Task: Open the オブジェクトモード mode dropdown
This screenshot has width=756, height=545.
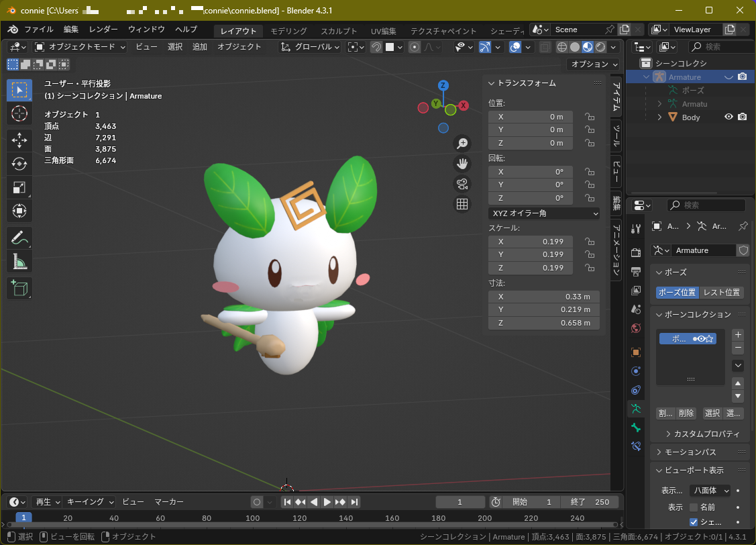Action: point(80,47)
